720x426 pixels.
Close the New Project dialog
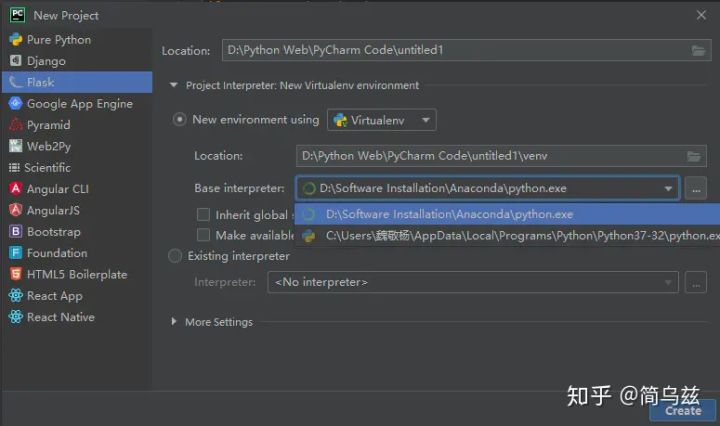[701, 15]
